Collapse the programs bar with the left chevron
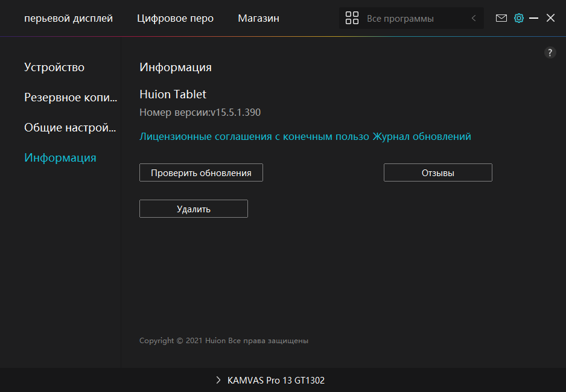Image resolution: width=566 pixels, height=392 pixels. coord(474,19)
